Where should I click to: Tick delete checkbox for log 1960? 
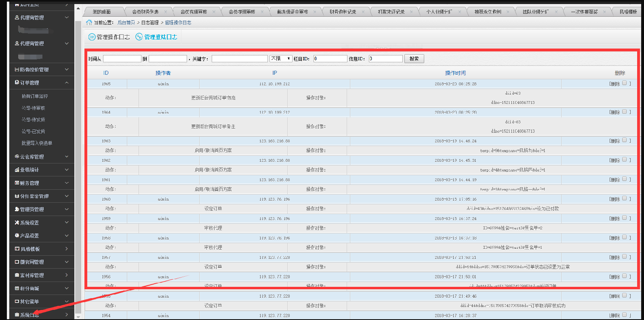tap(624, 198)
